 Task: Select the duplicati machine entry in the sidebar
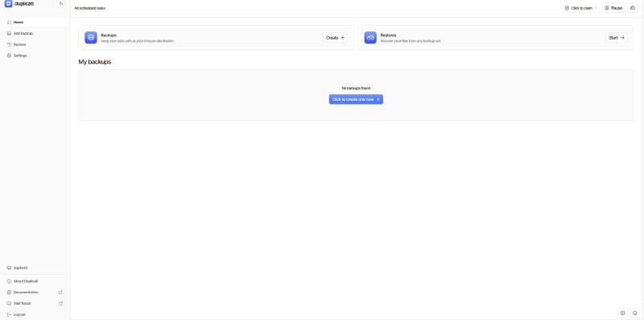click(x=35, y=268)
